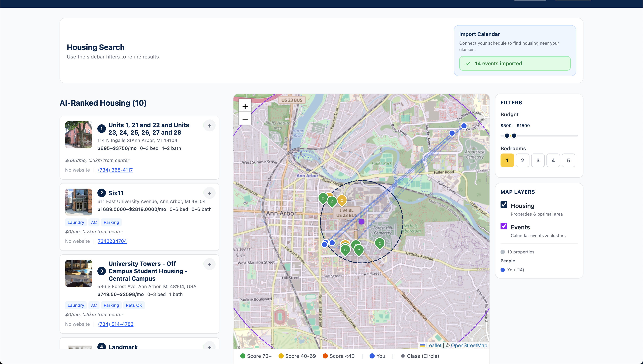Toggle the Housing map layer checkbox

pyautogui.click(x=504, y=205)
